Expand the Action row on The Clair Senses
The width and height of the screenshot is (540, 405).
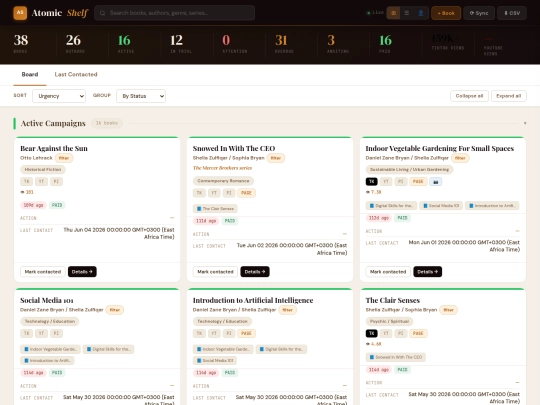coord(443,383)
